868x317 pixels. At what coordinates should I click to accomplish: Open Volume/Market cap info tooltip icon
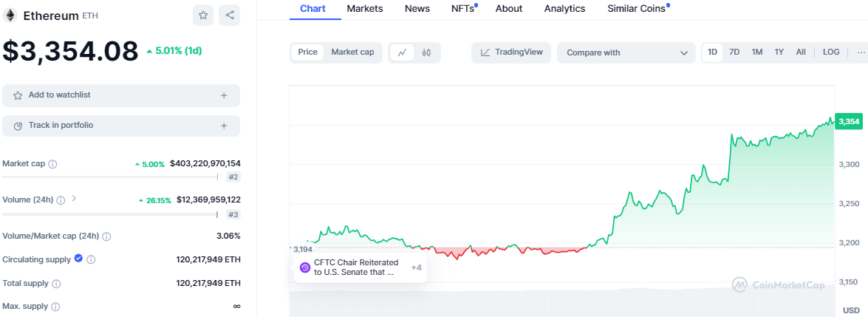tap(106, 236)
